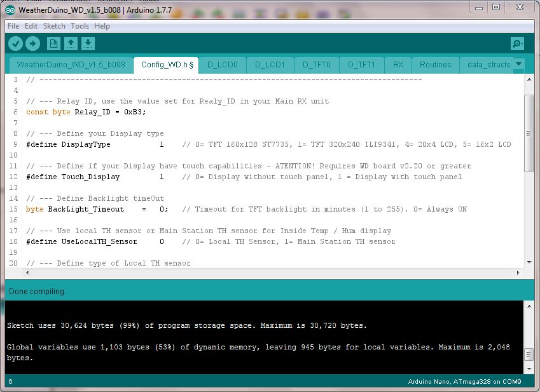Click the Upload arrow icon
This screenshot has width=540, height=392.
pyautogui.click(x=32, y=43)
